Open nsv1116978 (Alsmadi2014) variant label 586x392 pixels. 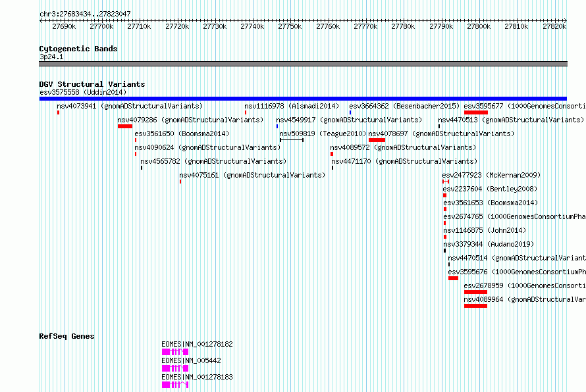click(292, 106)
